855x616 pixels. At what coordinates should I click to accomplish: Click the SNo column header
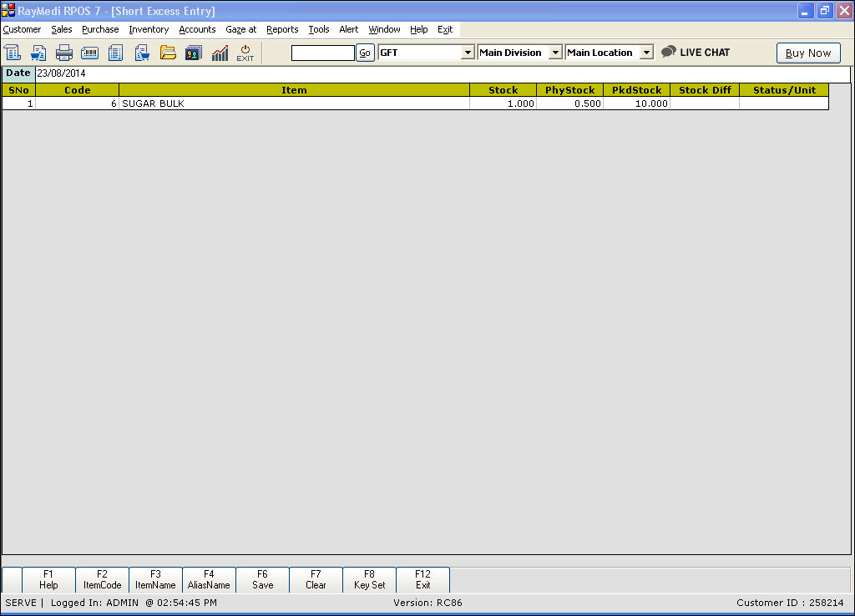18,90
